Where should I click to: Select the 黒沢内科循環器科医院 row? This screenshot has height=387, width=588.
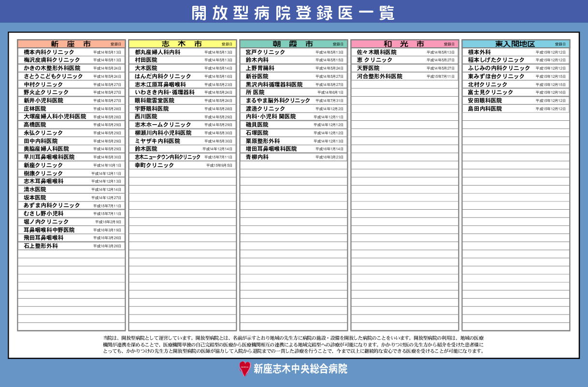293,85
